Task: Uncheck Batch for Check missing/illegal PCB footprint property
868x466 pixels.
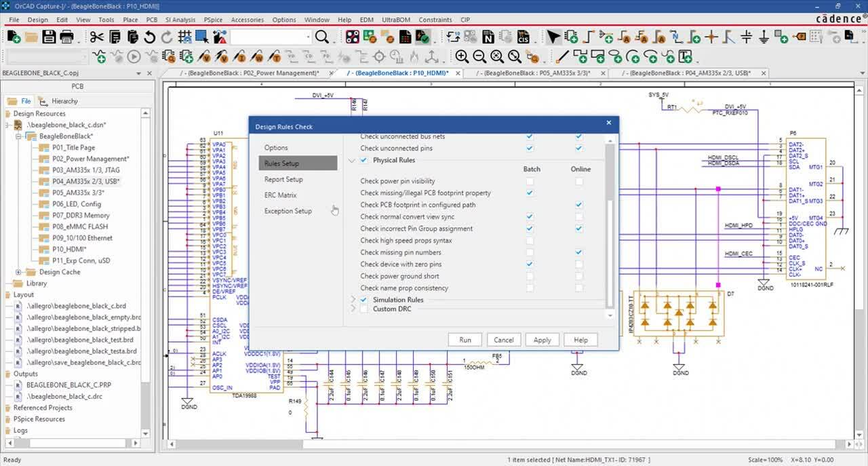Action: [530, 193]
